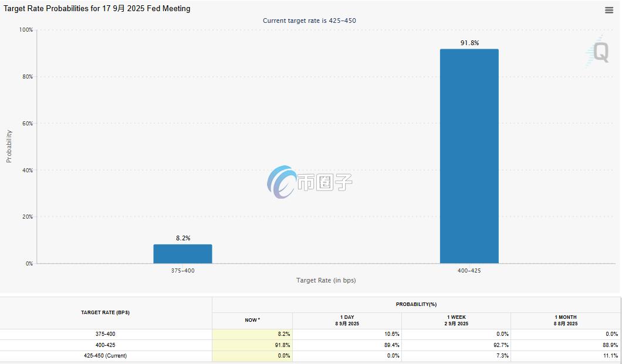Viewport: 622px width, 364px height.
Task: Click the center swirl logo watermark
Action: pos(282,182)
